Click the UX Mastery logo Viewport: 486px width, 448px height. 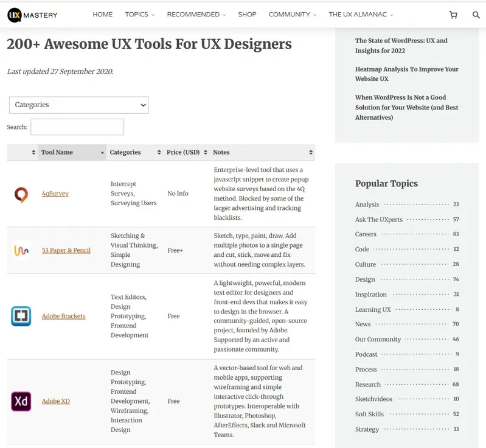click(x=33, y=15)
